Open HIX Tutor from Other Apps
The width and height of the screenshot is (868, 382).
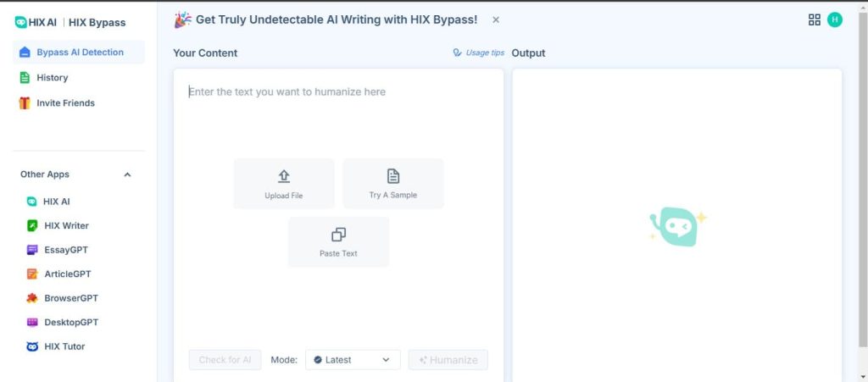click(64, 346)
